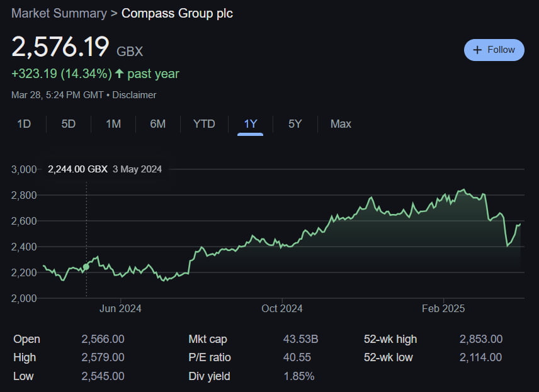Click the chart line's latest endpoint

(520, 224)
